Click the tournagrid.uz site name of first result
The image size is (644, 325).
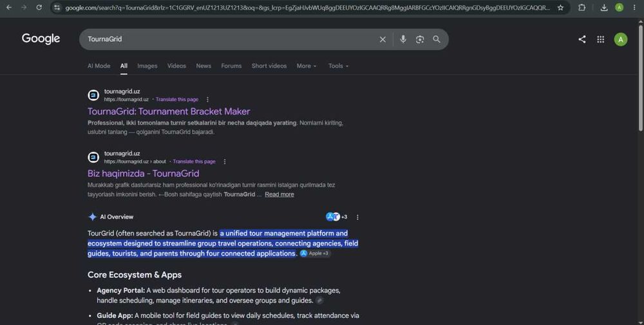pos(122,91)
